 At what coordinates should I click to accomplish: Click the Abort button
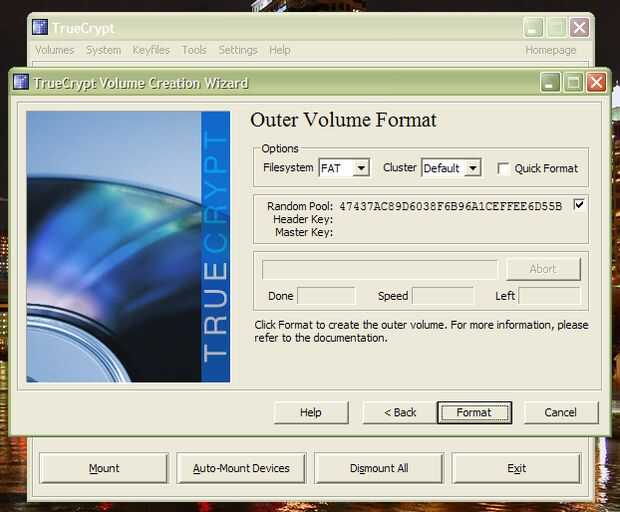click(x=543, y=269)
